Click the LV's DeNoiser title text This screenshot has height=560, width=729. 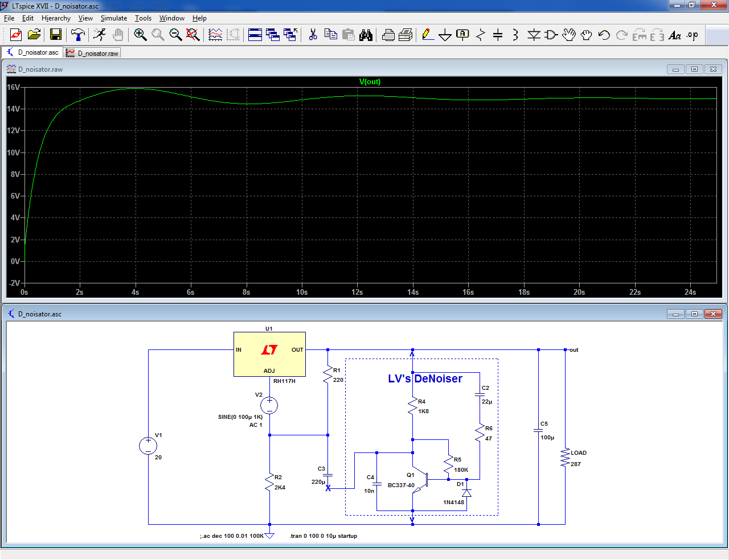point(425,378)
